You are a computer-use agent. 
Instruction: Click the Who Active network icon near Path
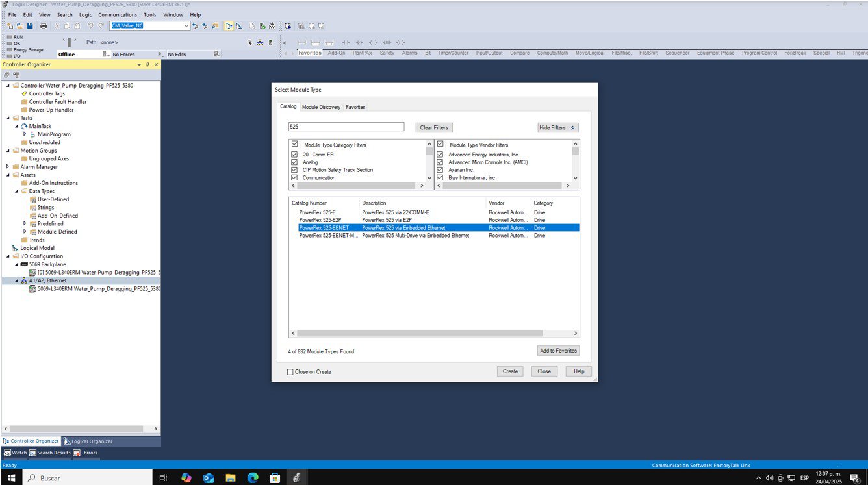[x=250, y=43]
